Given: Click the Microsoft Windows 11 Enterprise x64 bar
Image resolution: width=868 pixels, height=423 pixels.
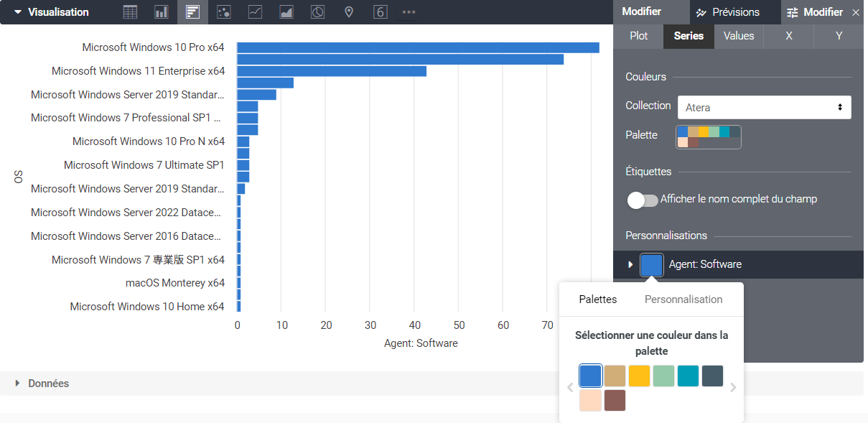Looking at the screenshot, I should coord(332,71).
